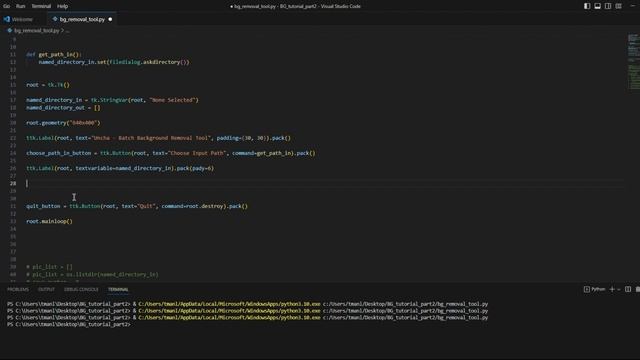This screenshot has height=360, width=640.
Task: Click the named_directory_in StringVar line
Action: 112,100
